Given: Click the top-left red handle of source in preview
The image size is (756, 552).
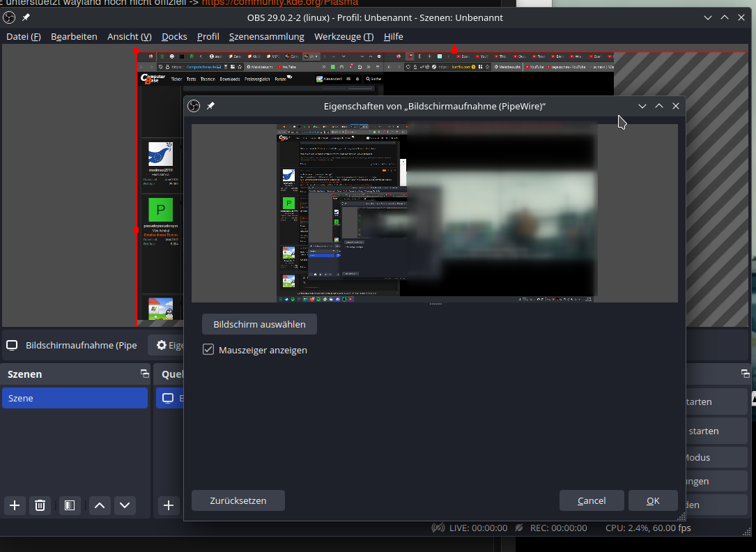Looking at the screenshot, I should click(136, 51).
